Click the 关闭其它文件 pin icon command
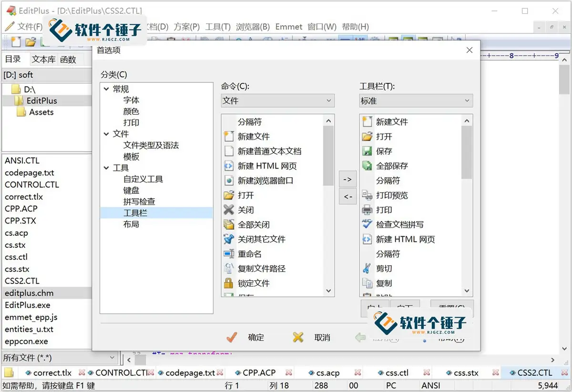The width and height of the screenshot is (572, 392). point(229,239)
